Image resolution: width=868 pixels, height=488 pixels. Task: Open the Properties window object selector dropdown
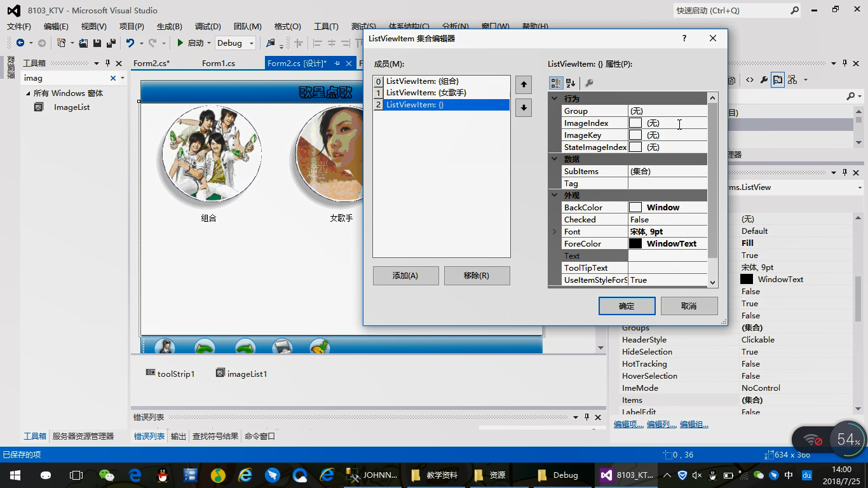pyautogui.click(x=860, y=187)
